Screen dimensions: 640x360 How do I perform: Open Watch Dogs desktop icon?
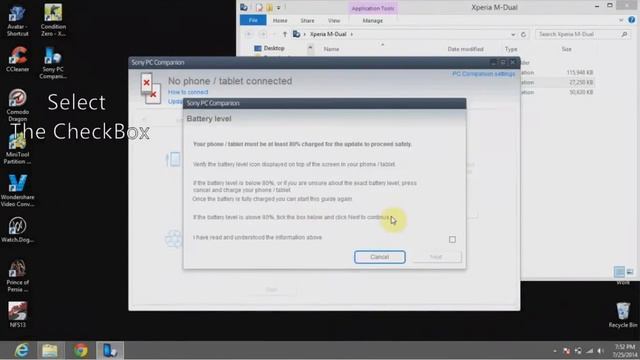click(x=17, y=230)
